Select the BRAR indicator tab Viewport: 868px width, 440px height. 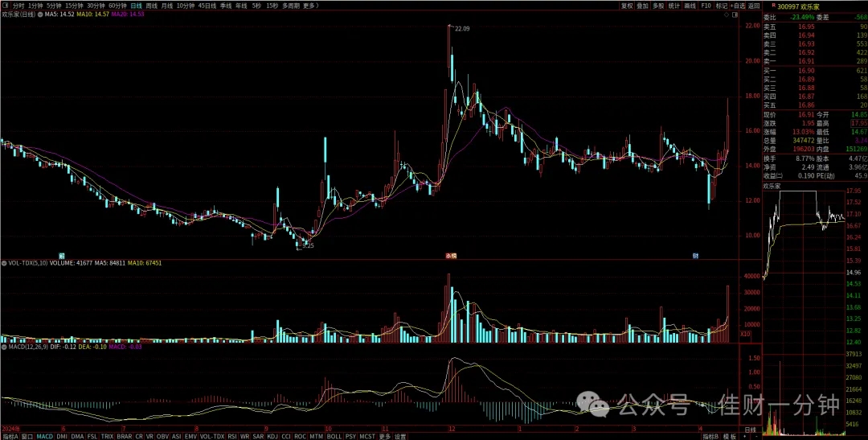[125, 436]
